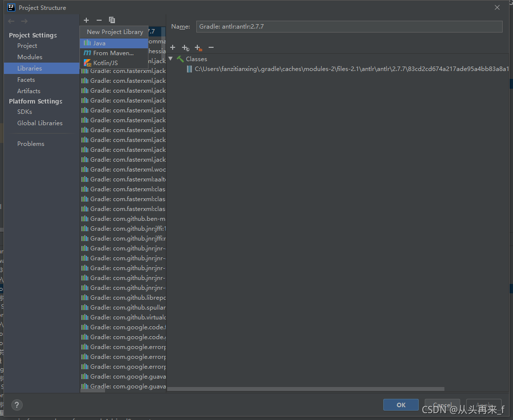Select library 'Gradle: com.github.virtualc'

pyautogui.click(x=123, y=317)
